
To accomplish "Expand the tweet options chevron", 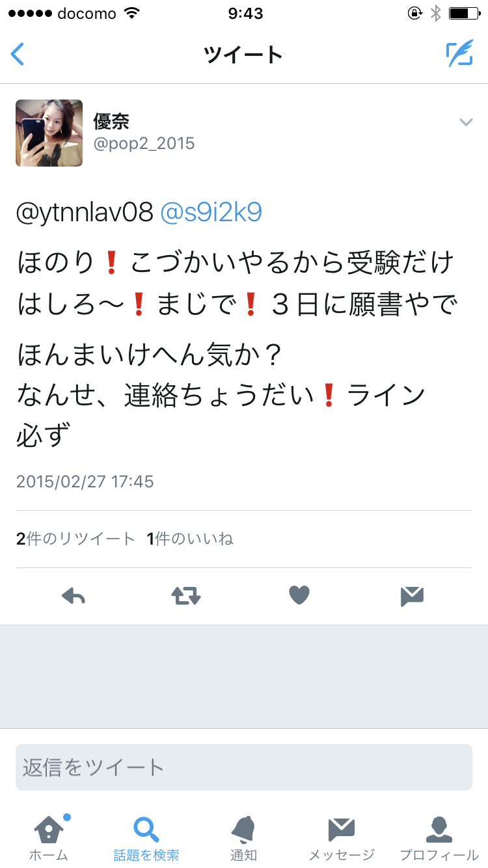I will click(466, 122).
